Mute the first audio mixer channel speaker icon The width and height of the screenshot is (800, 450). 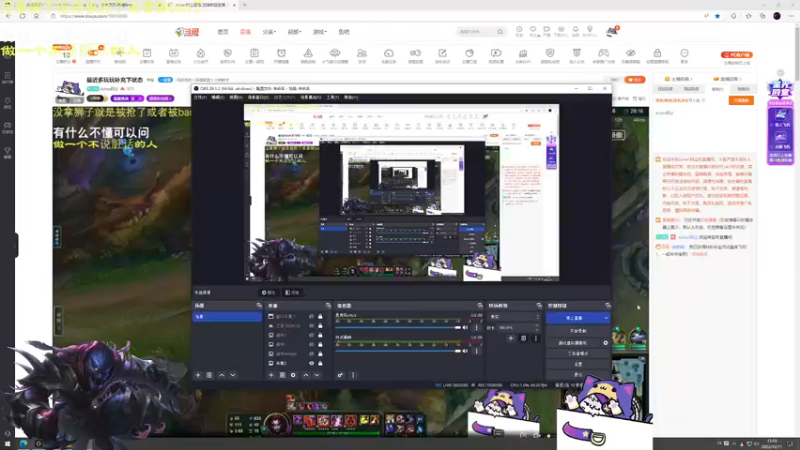465,328
